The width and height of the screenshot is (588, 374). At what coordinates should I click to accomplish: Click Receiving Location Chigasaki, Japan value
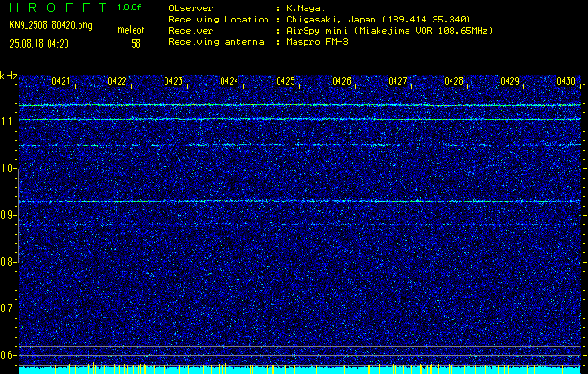pos(379,20)
